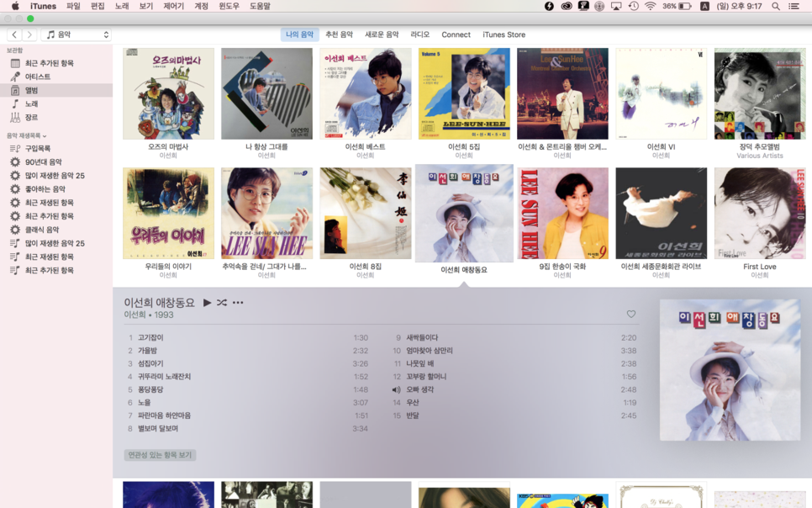Open the gear-icon 많이 재생한 음악 25 playlist
This screenshot has width=812, height=508.
[56, 176]
